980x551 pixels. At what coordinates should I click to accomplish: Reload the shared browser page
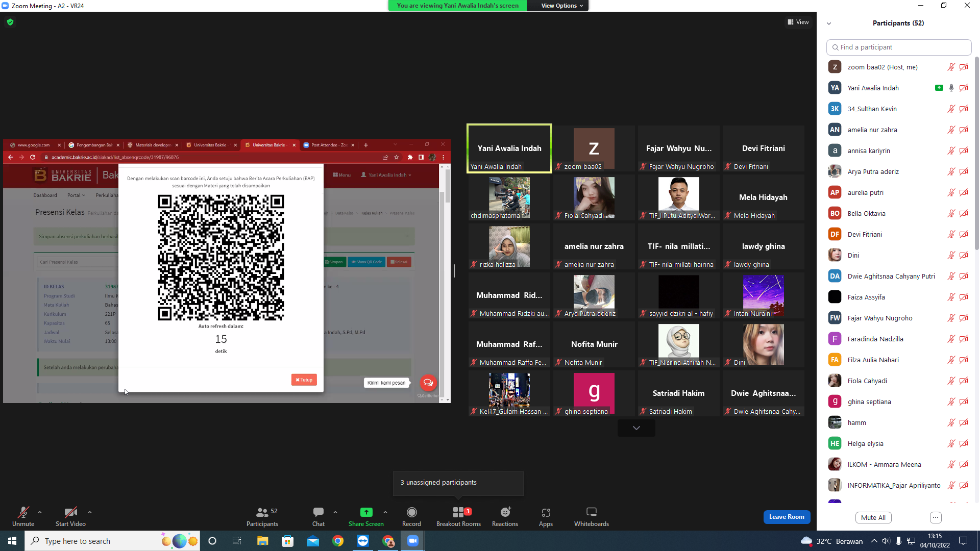click(x=33, y=157)
